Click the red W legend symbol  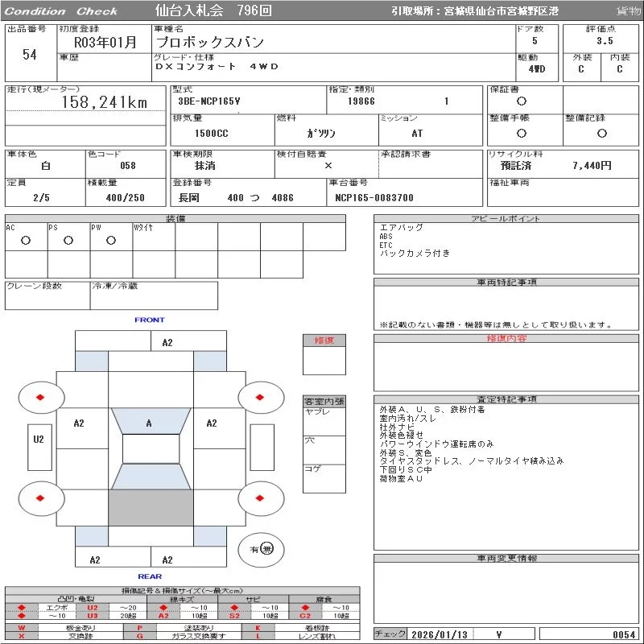pyautogui.click(x=22, y=627)
